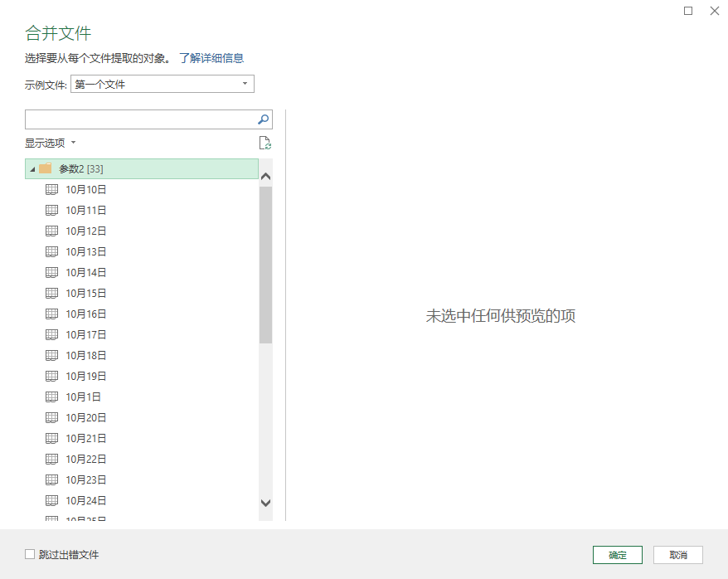Image resolution: width=728 pixels, height=579 pixels.
Task: Click the 确定 button
Action: pos(618,555)
